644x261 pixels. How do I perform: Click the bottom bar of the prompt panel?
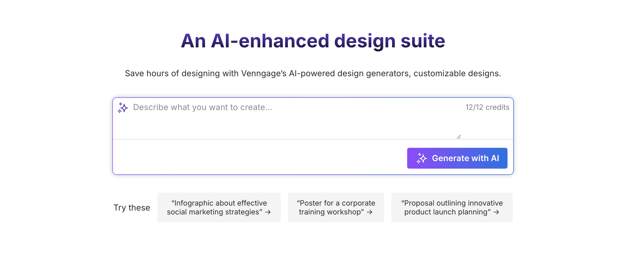234,158
